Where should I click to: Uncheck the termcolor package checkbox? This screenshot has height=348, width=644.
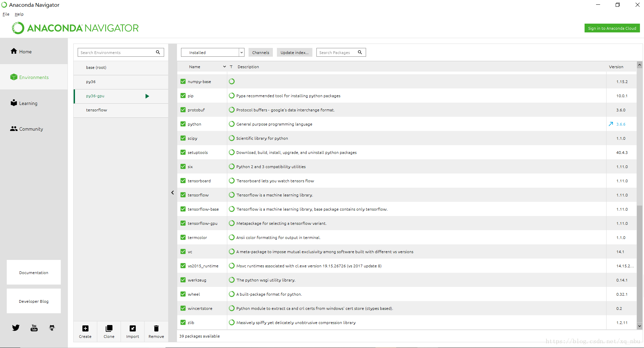point(183,237)
